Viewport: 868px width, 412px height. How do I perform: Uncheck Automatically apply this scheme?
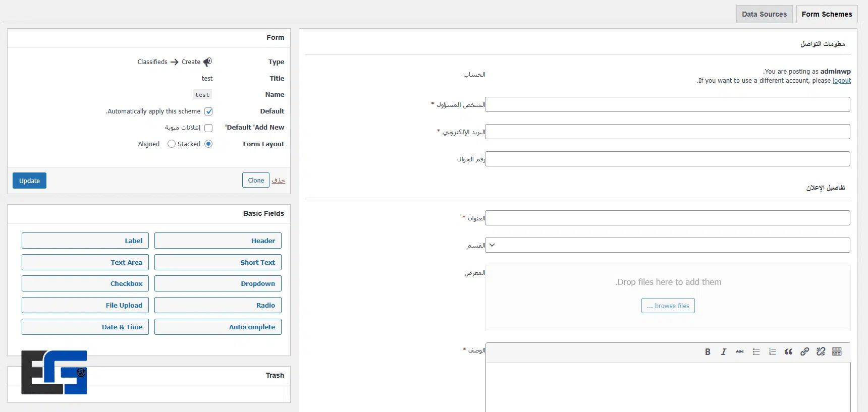[x=208, y=111]
